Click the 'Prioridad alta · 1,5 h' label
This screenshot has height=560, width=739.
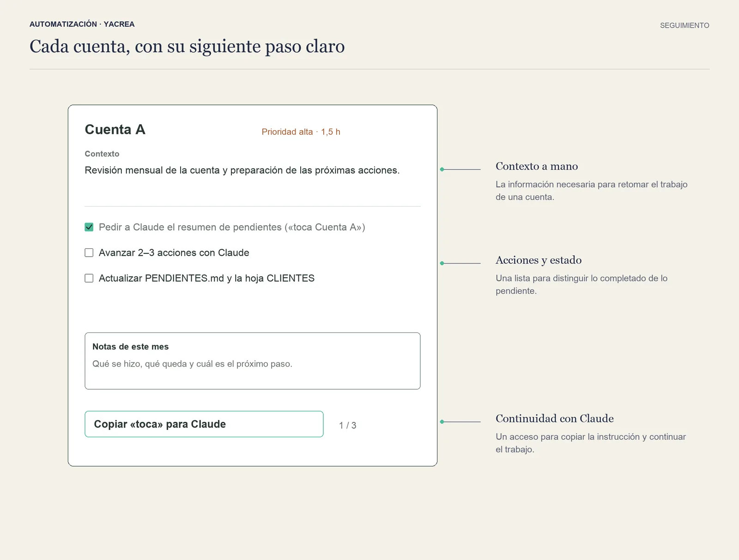pyautogui.click(x=301, y=132)
